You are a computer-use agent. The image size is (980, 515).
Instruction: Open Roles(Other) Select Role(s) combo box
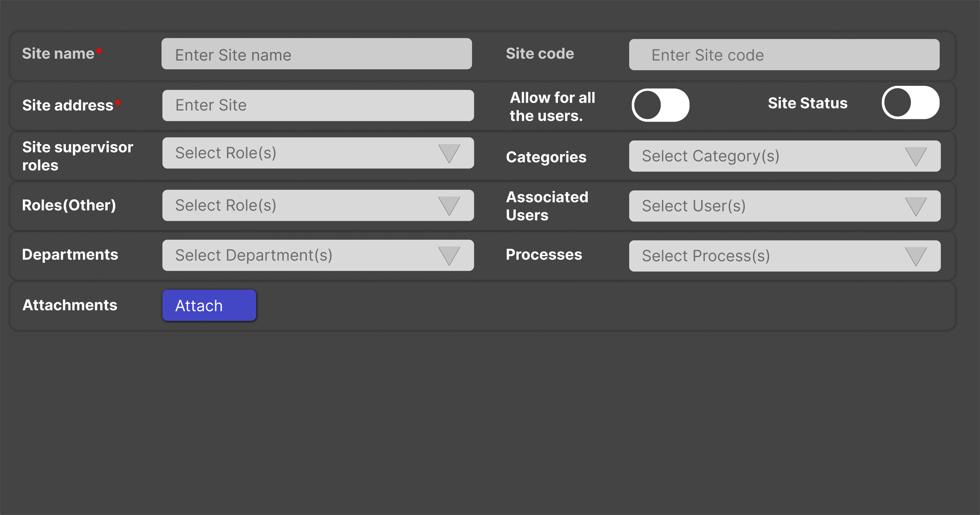[x=297, y=206]
